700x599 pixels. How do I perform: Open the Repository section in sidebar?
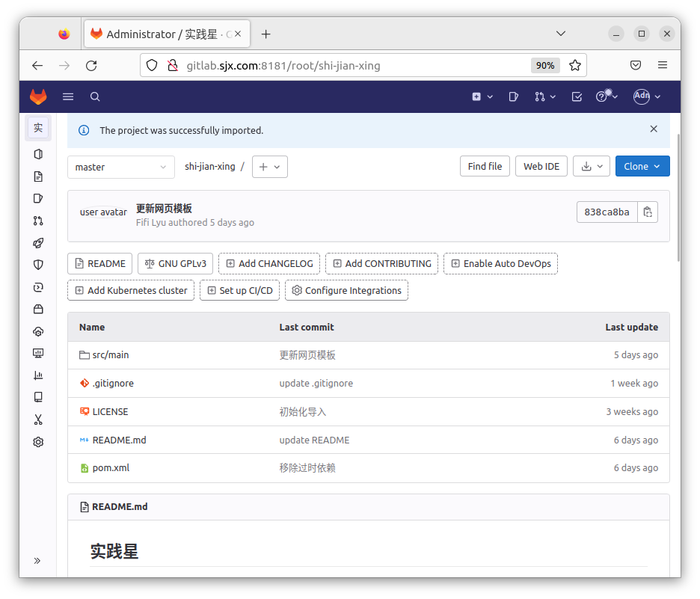coord(38,176)
